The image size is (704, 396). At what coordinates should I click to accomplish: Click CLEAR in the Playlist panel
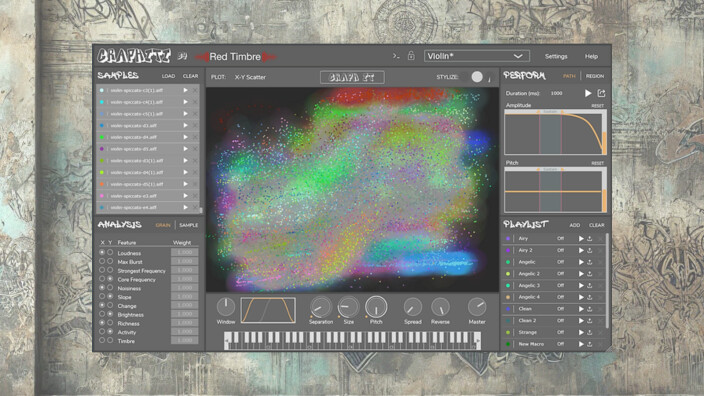[597, 225]
